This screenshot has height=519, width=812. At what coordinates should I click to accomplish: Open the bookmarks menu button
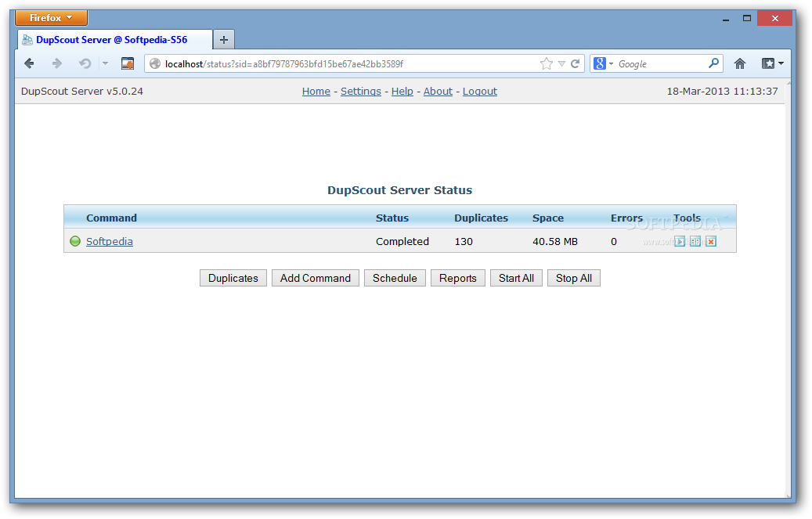[x=773, y=63]
